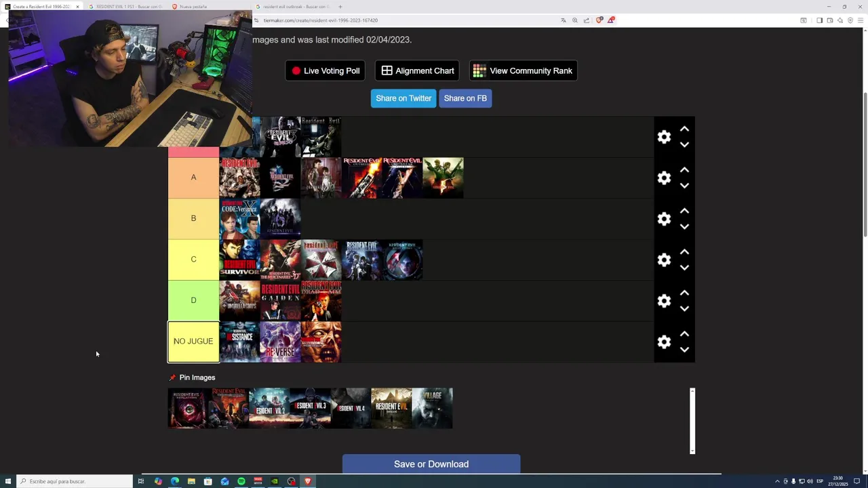Move NO JUGUE row down
The image size is (868, 488).
[x=684, y=350]
